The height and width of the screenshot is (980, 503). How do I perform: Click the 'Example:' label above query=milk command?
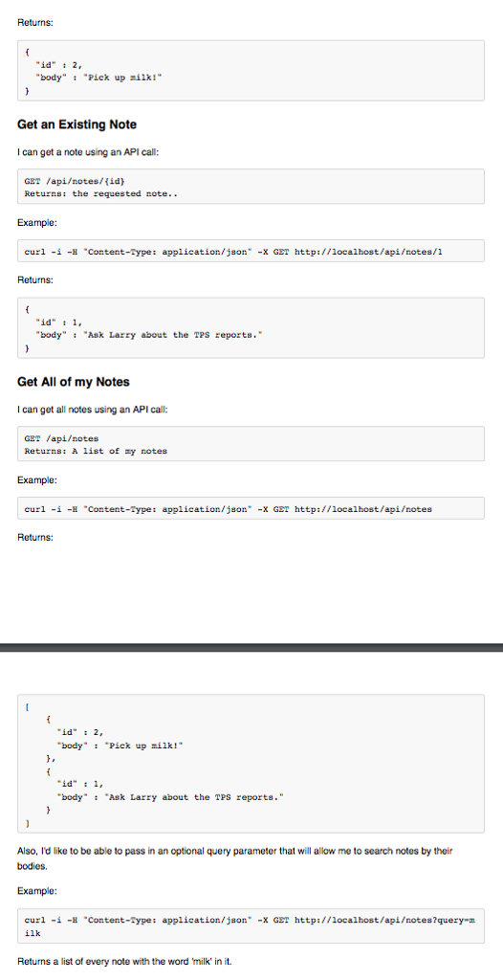coord(37,891)
